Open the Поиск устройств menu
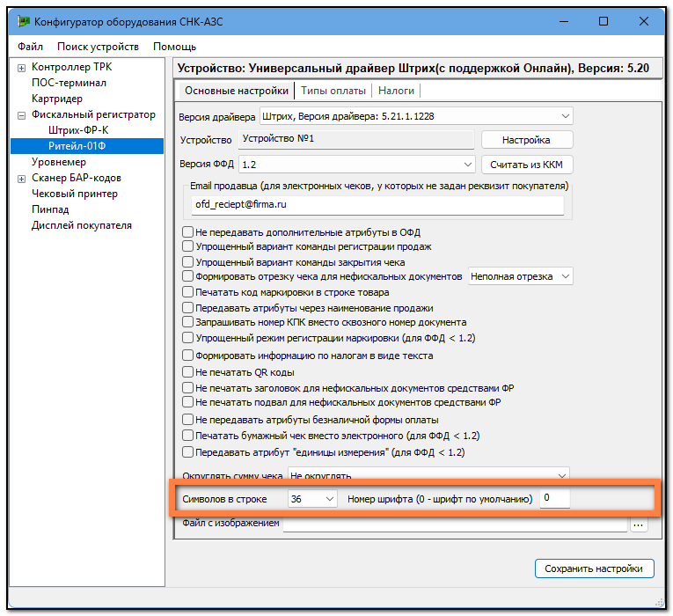The height and width of the screenshot is (616, 673). point(98,47)
